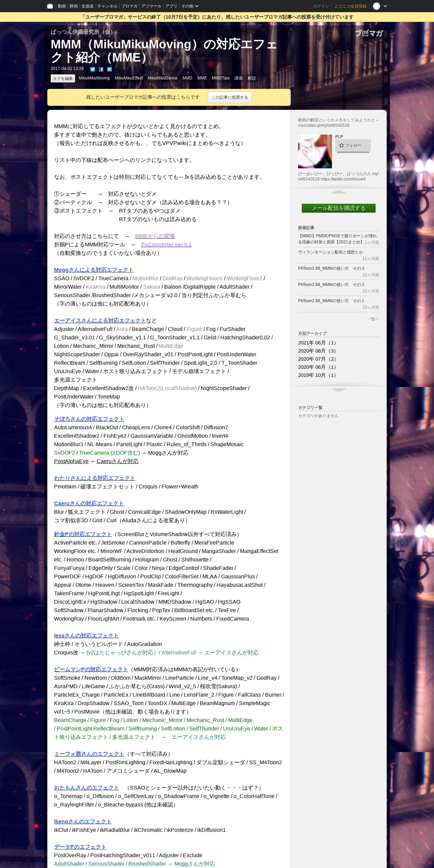This screenshot has height=868, width=434.
Task: Select the MikuMikuDance tag
Action: pyautogui.click(x=163, y=78)
